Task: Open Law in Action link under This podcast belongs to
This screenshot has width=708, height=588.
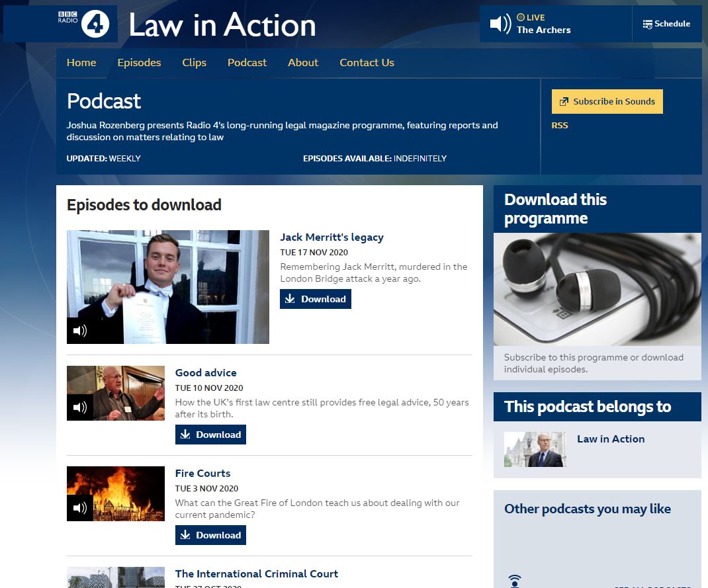Action: (611, 439)
